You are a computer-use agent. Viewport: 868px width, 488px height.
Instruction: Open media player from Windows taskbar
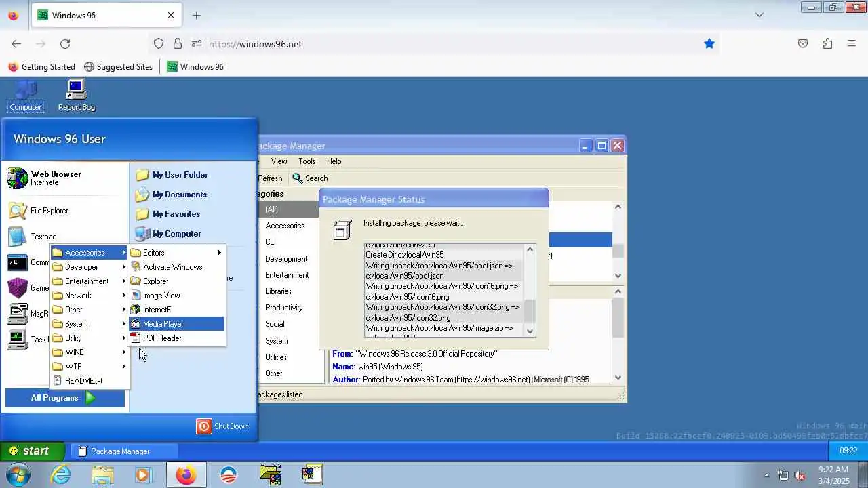pos(143,474)
